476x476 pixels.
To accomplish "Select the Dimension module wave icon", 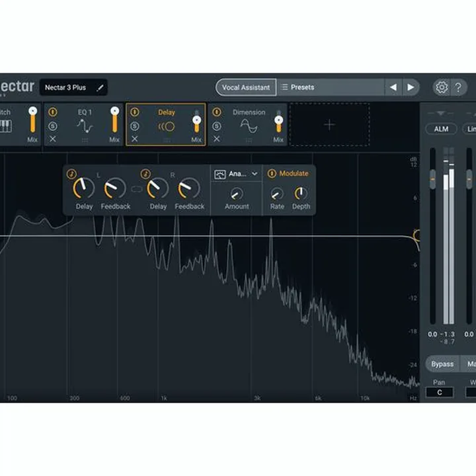I will [x=249, y=126].
